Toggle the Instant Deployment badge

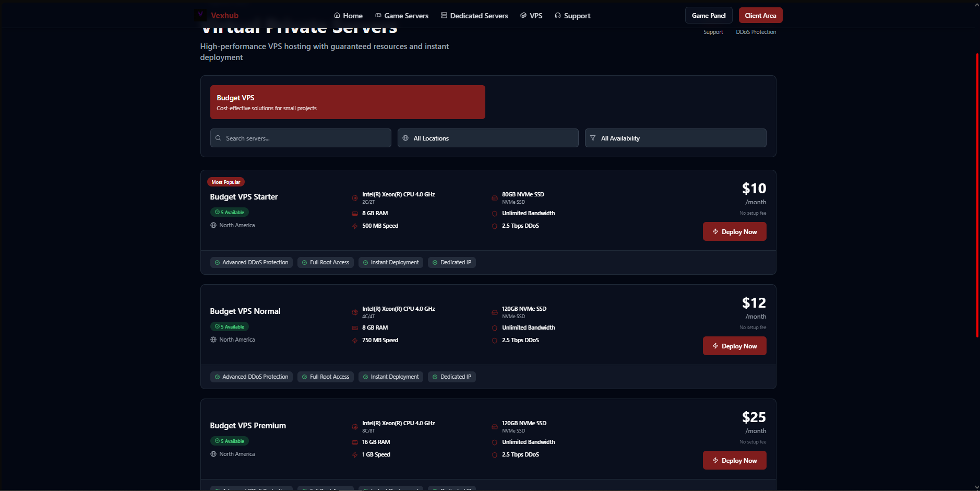(390, 262)
